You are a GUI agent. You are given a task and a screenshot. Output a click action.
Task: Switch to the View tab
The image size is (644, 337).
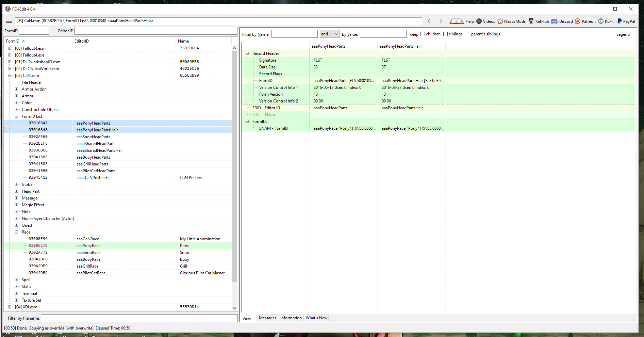247,319
